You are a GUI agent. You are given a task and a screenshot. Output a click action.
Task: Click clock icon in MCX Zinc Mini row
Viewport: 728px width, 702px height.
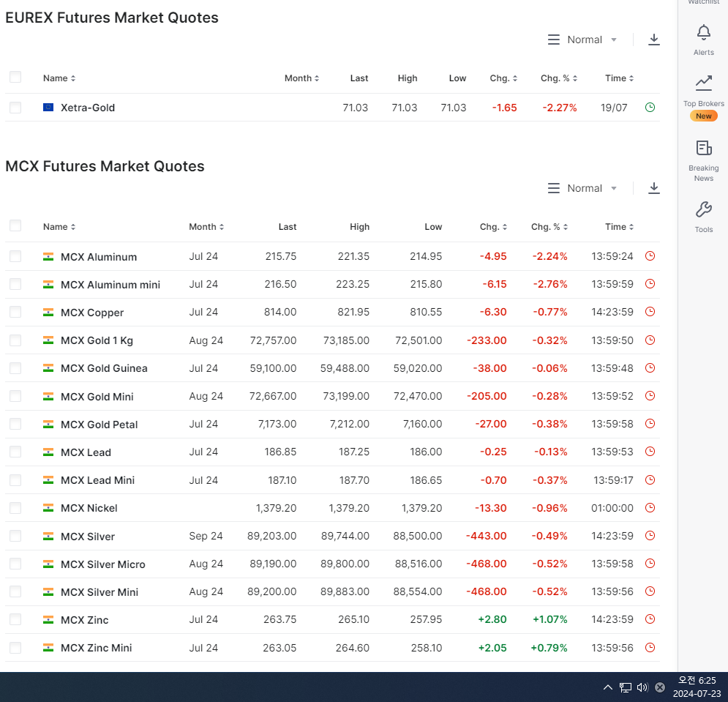coord(650,648)
